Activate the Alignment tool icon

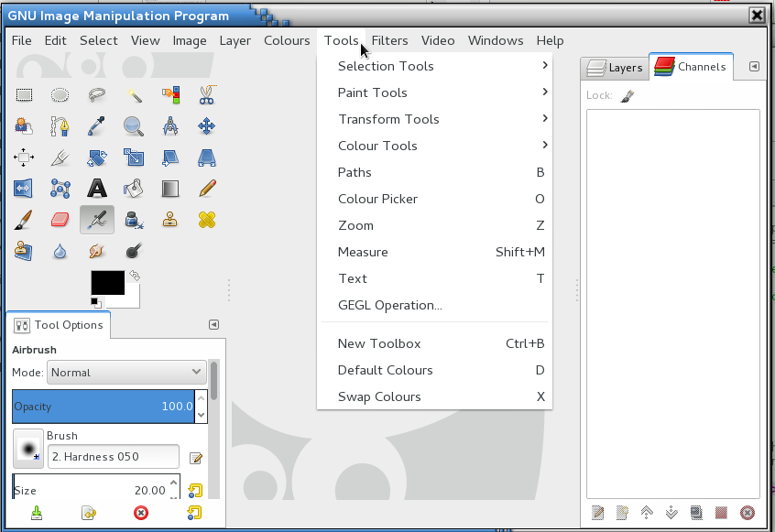[24, 157]
